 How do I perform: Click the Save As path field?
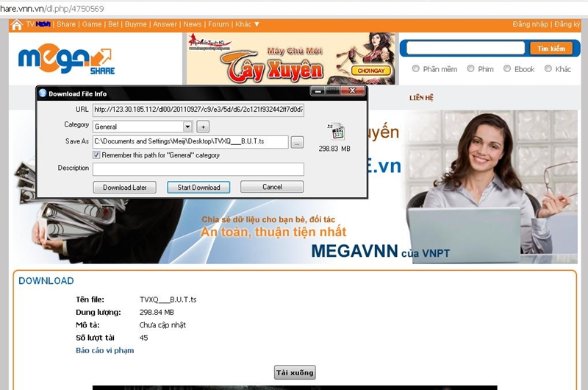click(190, 141)
